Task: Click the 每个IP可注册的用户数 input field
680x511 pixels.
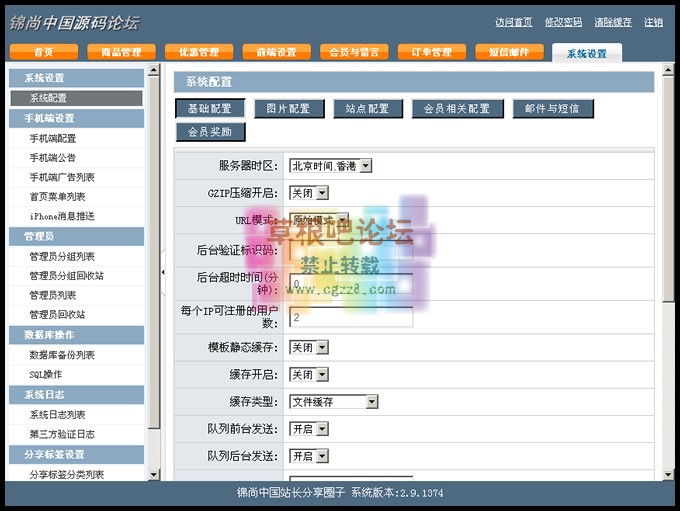Action: pyautogui.click(x=351, y=317)
